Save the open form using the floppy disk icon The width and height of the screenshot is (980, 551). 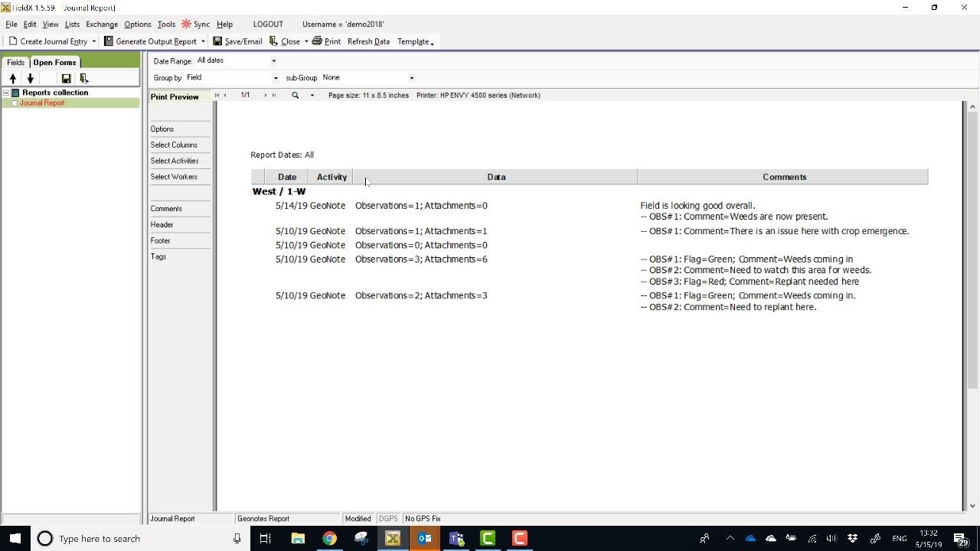66,78
